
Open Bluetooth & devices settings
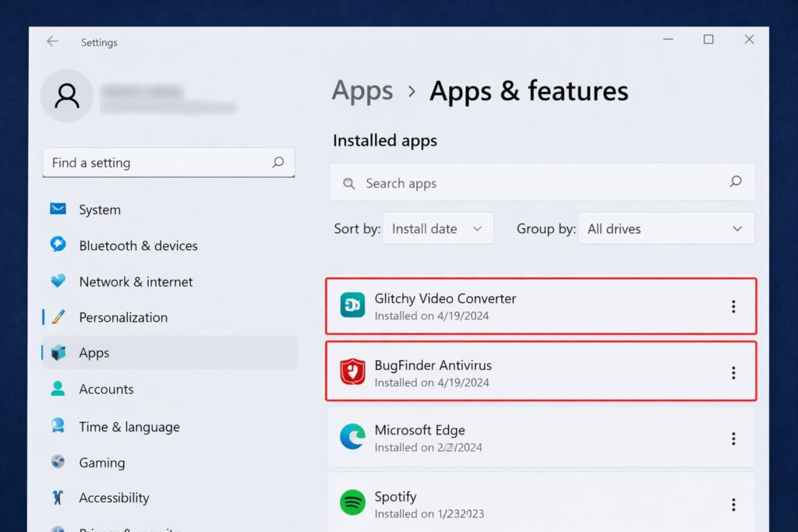[138, 245]
